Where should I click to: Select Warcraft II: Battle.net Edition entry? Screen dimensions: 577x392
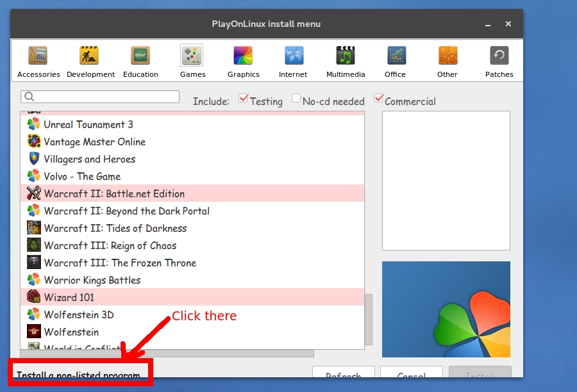coord(192,193)
